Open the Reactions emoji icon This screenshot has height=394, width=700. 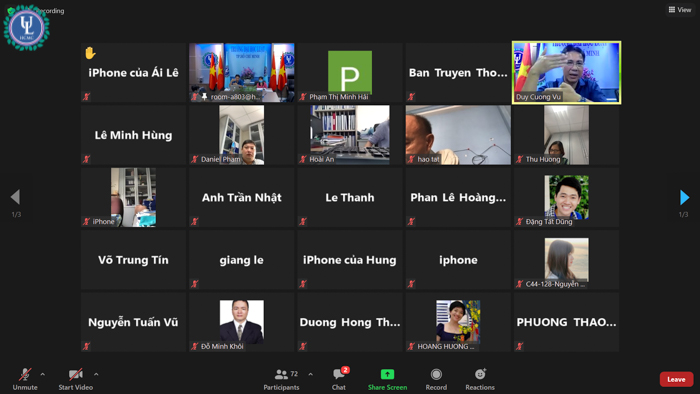(x=480, y=374)
